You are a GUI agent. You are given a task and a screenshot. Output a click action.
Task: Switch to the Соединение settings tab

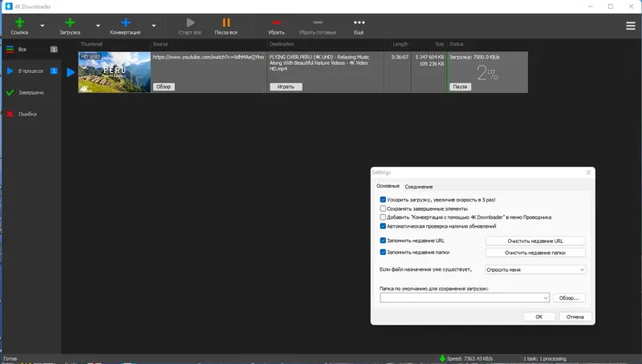418,187
